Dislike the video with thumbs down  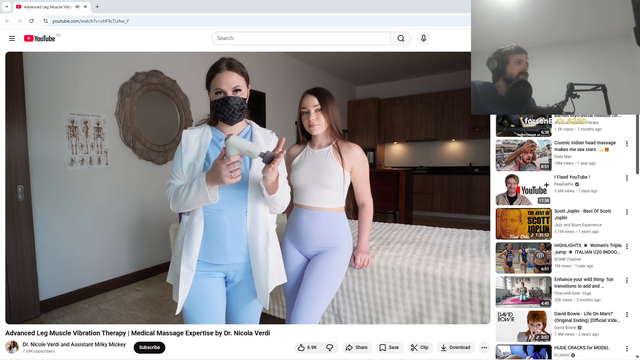(330, 347)
